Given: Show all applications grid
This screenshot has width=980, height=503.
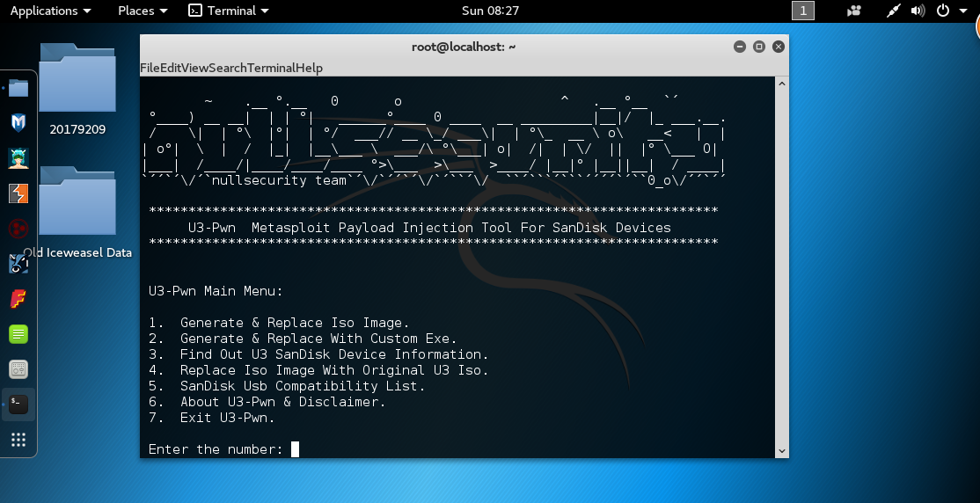Looking at the screenshot, I should [18, 440].
